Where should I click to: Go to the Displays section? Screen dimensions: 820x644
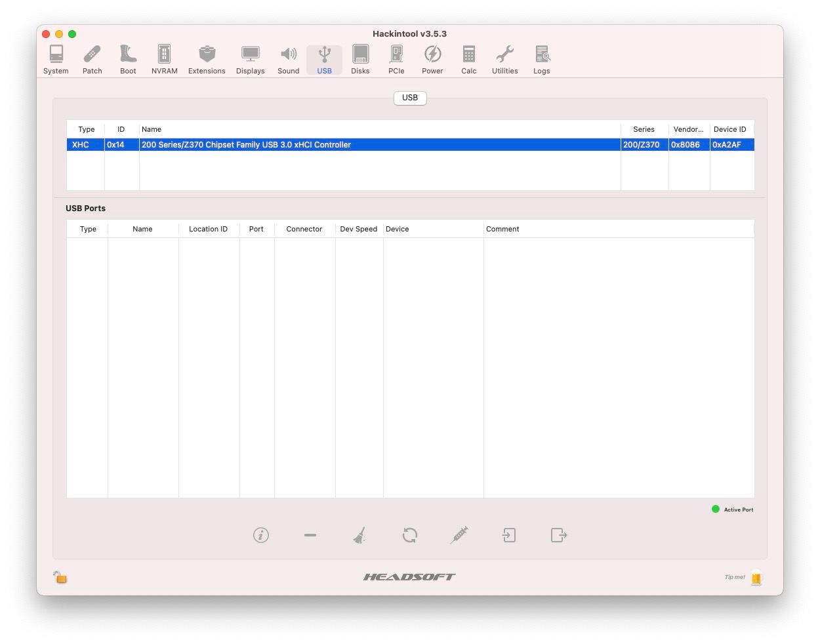(251, 60)
